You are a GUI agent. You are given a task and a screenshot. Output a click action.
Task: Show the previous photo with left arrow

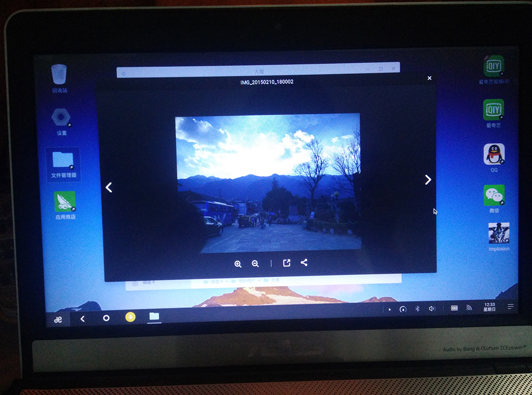[x=108, y=187]
